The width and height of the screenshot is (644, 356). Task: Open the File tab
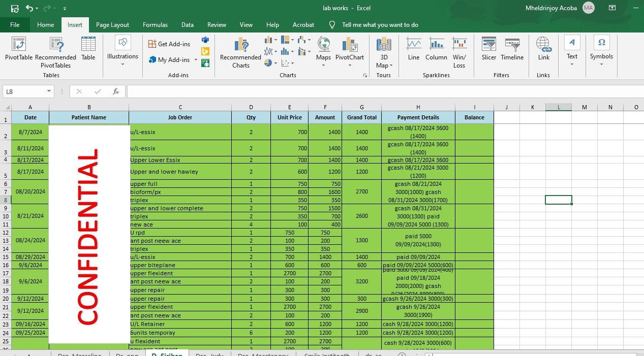(15, 25)
